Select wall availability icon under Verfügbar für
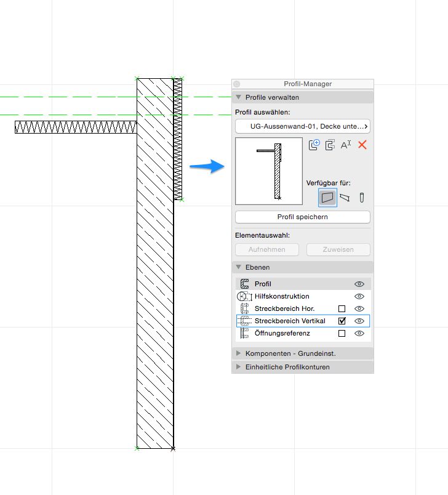 327,197
